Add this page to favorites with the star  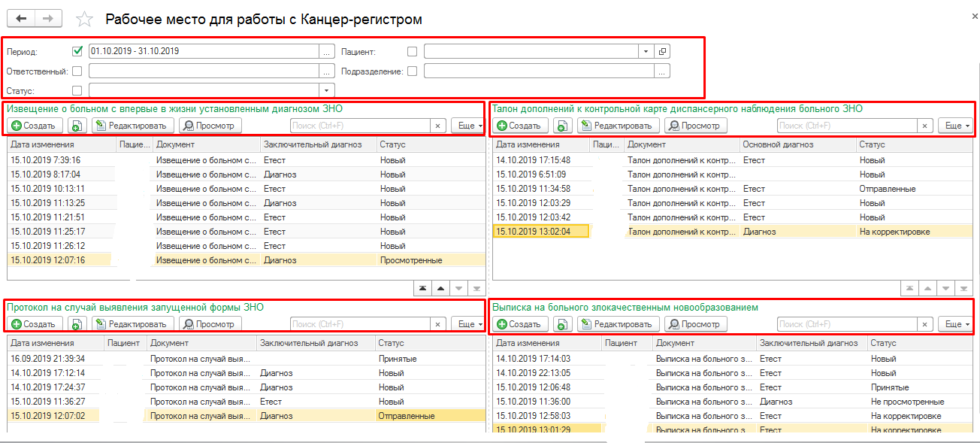(86, 20)
